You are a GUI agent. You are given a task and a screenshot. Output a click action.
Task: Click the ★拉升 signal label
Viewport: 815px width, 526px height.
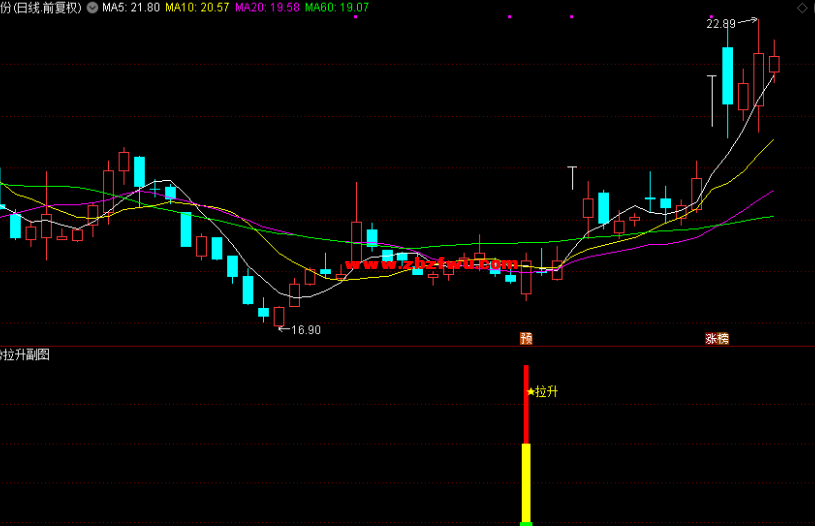coord(542,391)
